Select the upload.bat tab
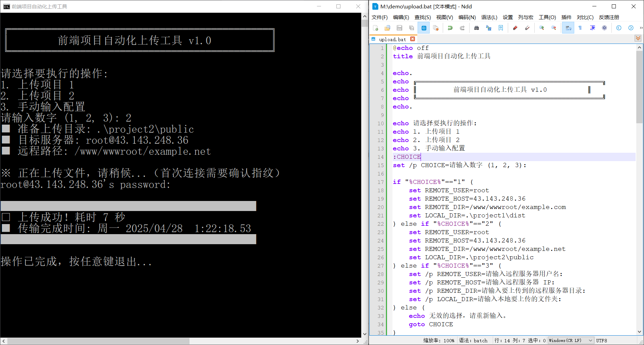 [x=392, y=39]
